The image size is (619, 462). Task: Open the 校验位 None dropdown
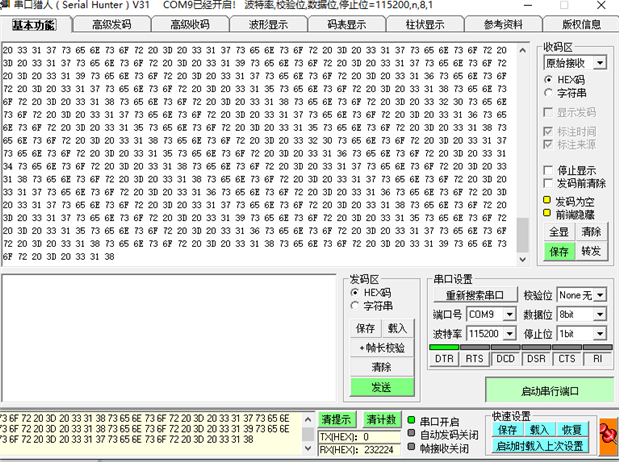pyautogui.click(x=600, y=295)
